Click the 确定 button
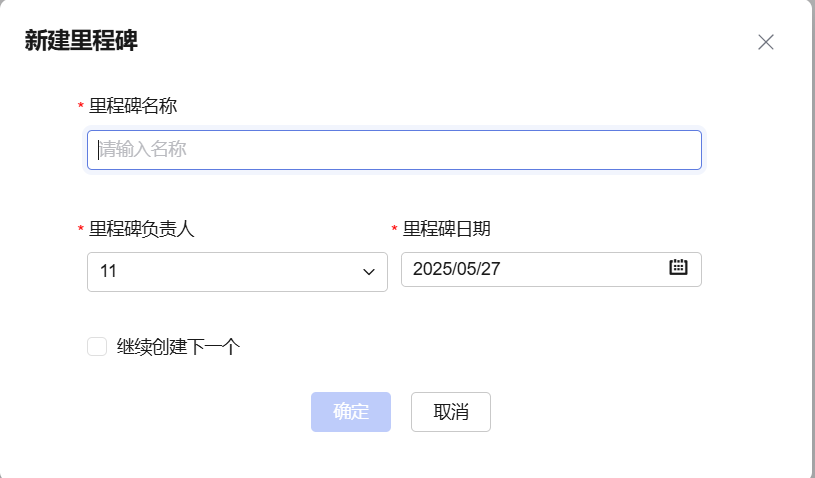This screenshot has height=478, width=815. coord(351,412)
